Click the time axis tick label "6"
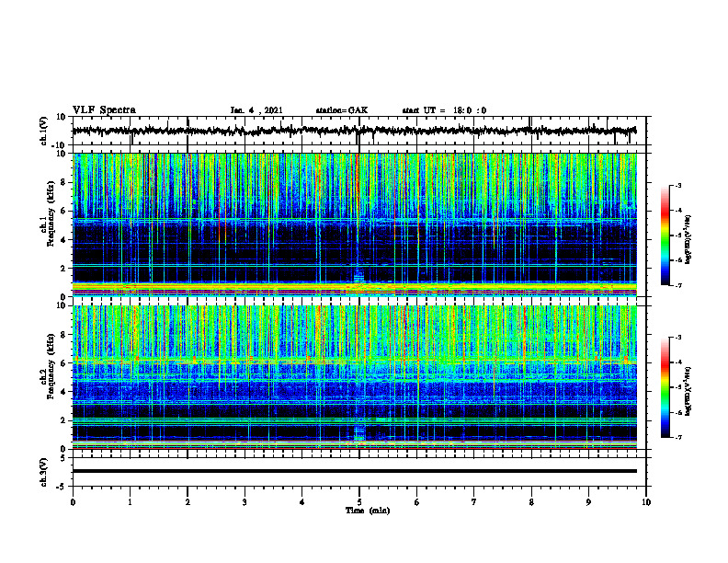The height and width of the screenshot is (563, 728). pos(417,502)
